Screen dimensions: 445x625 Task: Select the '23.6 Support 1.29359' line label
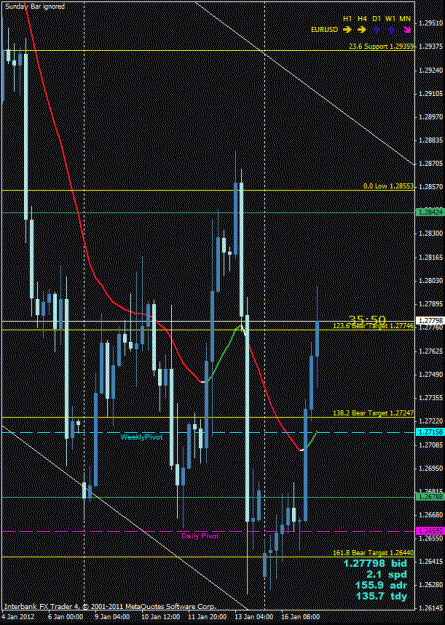382,47
